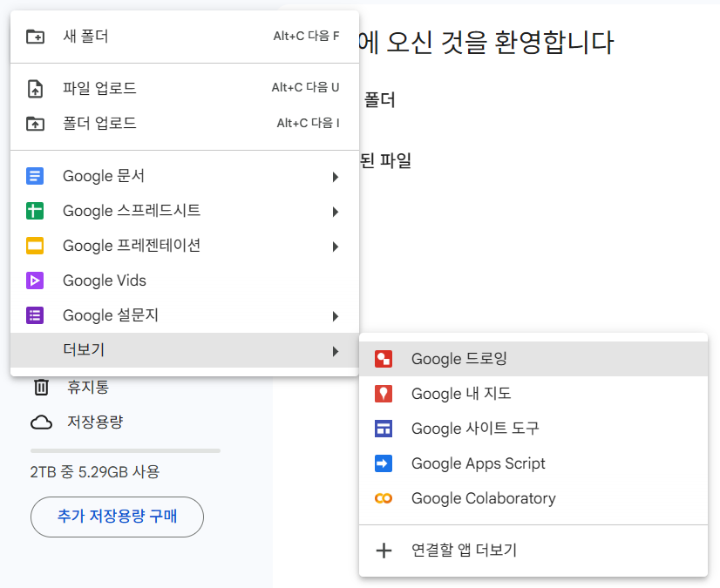Image resolution: width=720 pixels, height=588 pixels.
Task: Click the 추가 저장용량 구매 button
Action: tap(117, 517)
